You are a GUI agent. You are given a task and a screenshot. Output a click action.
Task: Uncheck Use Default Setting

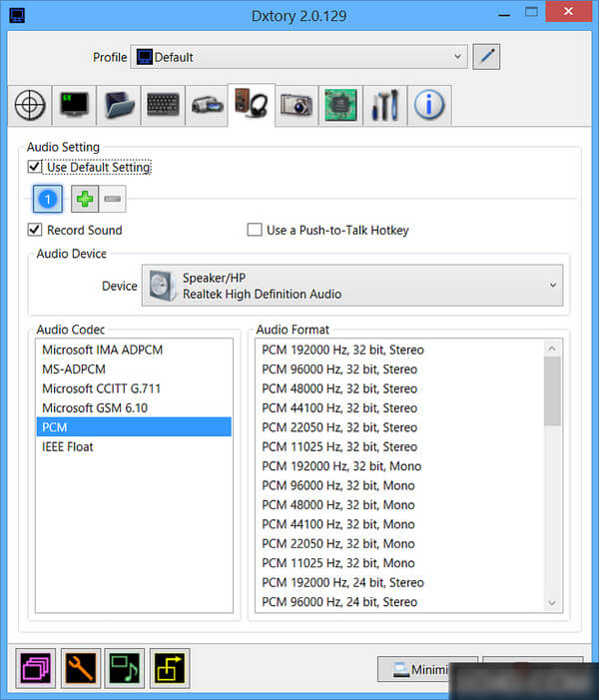35,168
